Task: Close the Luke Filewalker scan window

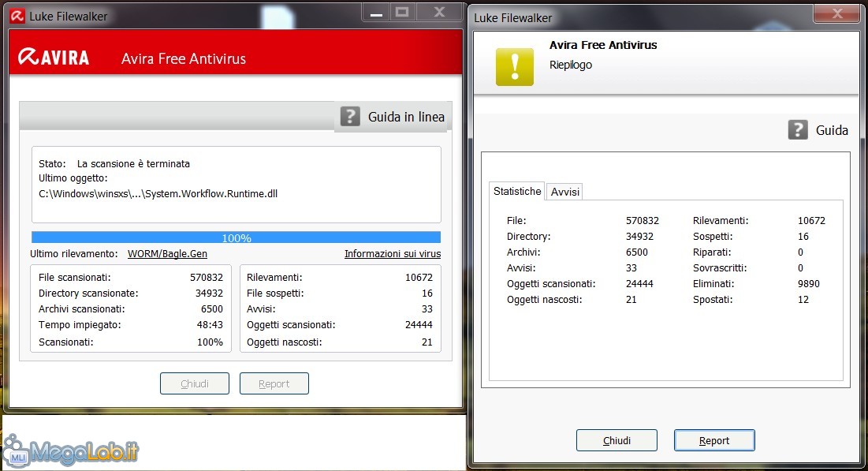Action: tap(439, 13)
